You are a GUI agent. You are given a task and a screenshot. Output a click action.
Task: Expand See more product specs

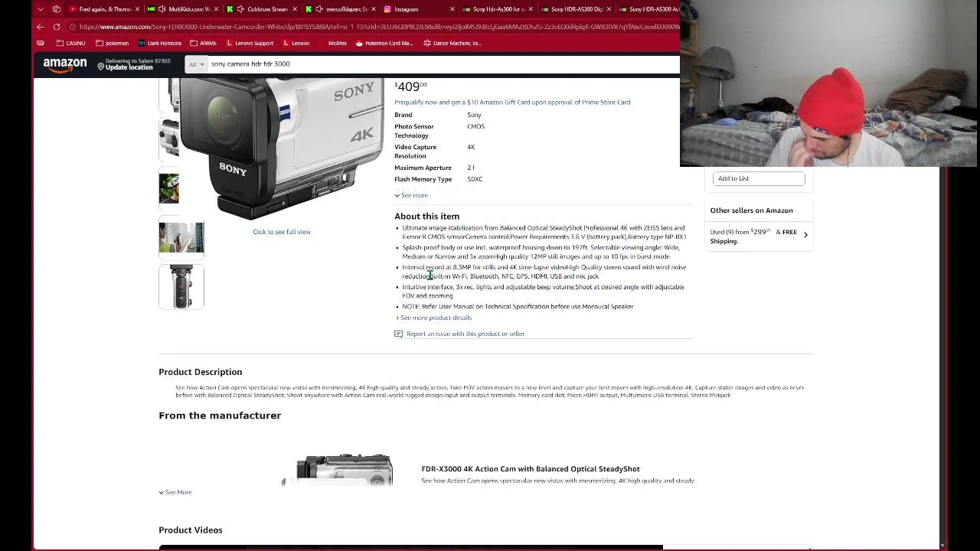(x=411, y=195)
